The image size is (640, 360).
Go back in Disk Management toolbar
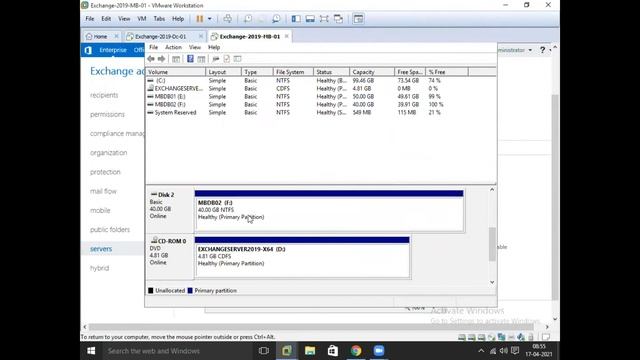click(151, 59)
